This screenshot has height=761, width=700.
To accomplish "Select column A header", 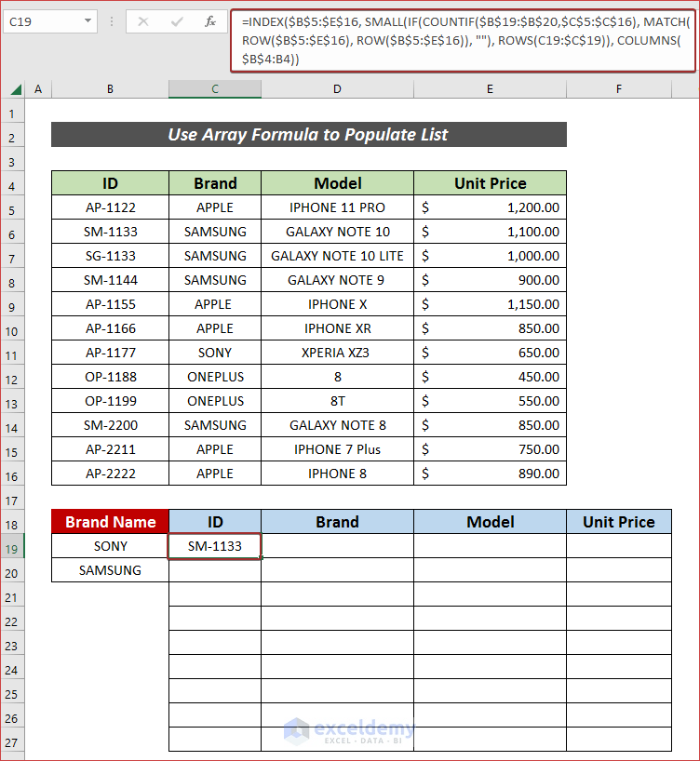I will click(x=38, y=89).
